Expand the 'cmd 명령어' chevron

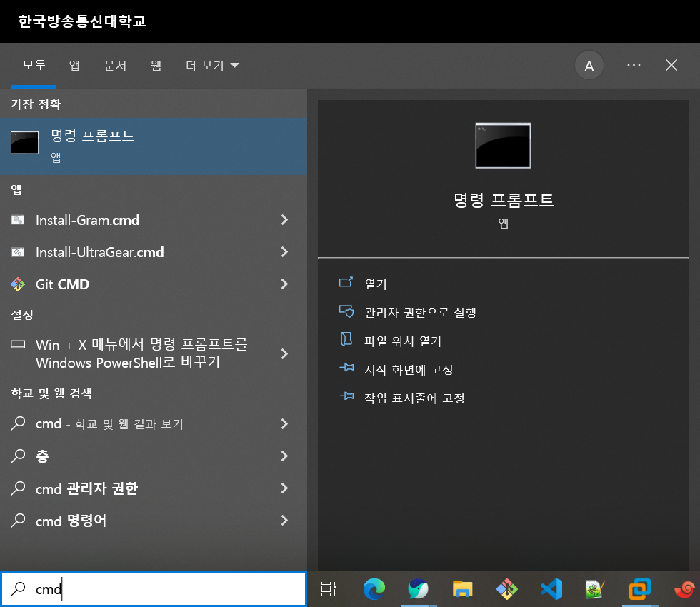coord(284,521)
